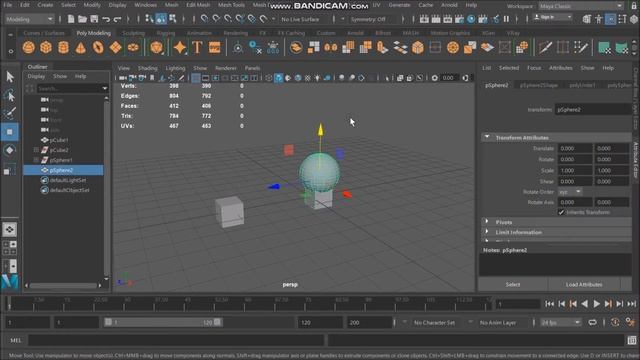This screenshot has width=640, height=360.
Task: Open the viewport Lighting menu
Action: pyautogui.click(x=176, y=68)
